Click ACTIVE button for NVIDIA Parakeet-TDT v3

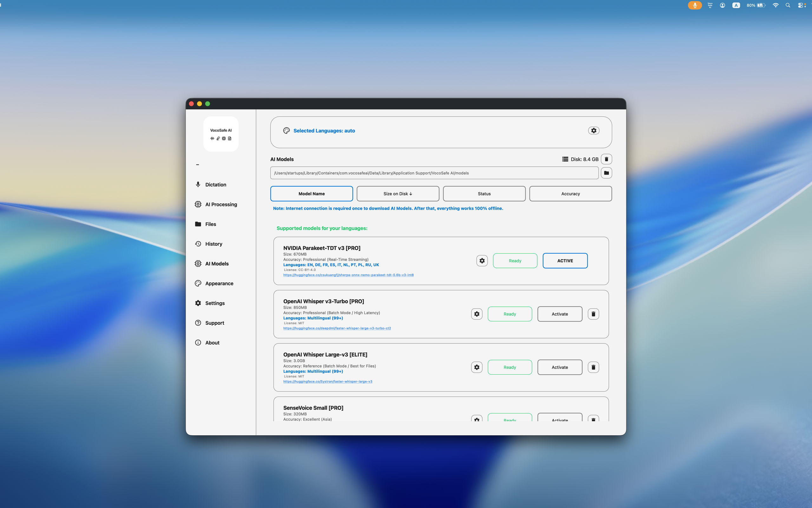(565, 261)
